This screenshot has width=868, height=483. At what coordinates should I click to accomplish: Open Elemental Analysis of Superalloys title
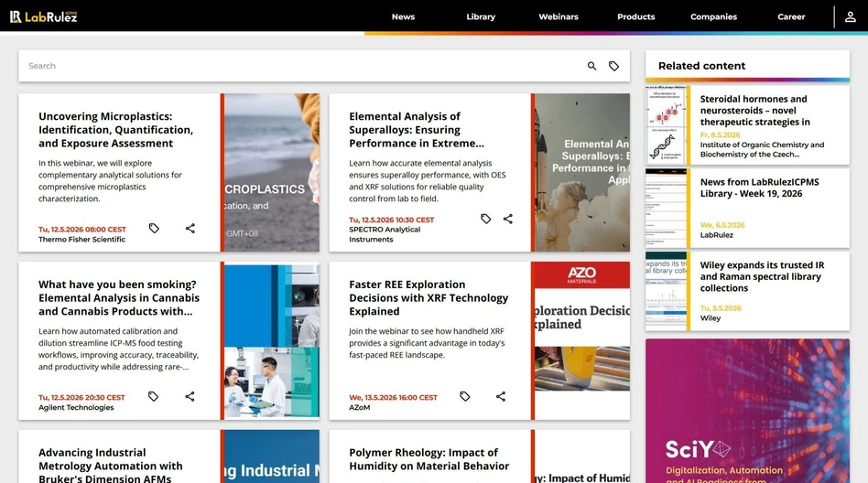tap(417, 130)
